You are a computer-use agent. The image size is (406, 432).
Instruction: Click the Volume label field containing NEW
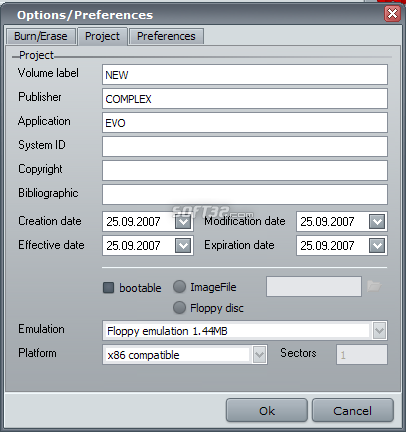pyautogui.click(x=245, y=75)
